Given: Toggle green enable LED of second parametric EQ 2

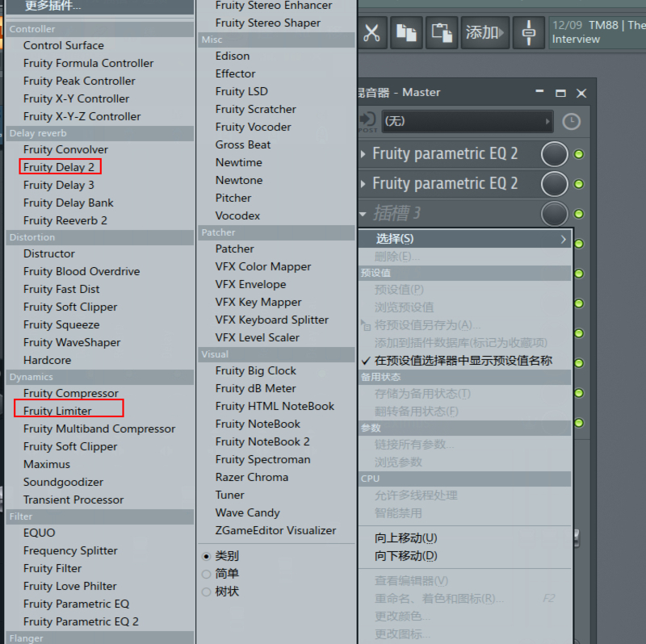Looking at the screenshot, I should (x=579, y=184).
